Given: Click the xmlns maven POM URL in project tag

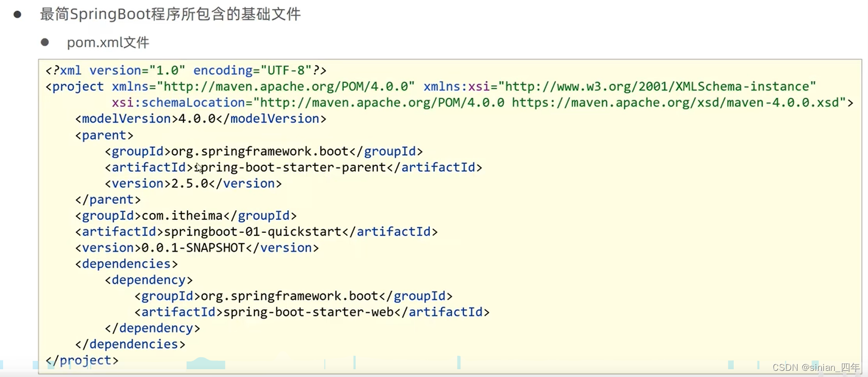Looking at the screenshot, I should [286, 87].
